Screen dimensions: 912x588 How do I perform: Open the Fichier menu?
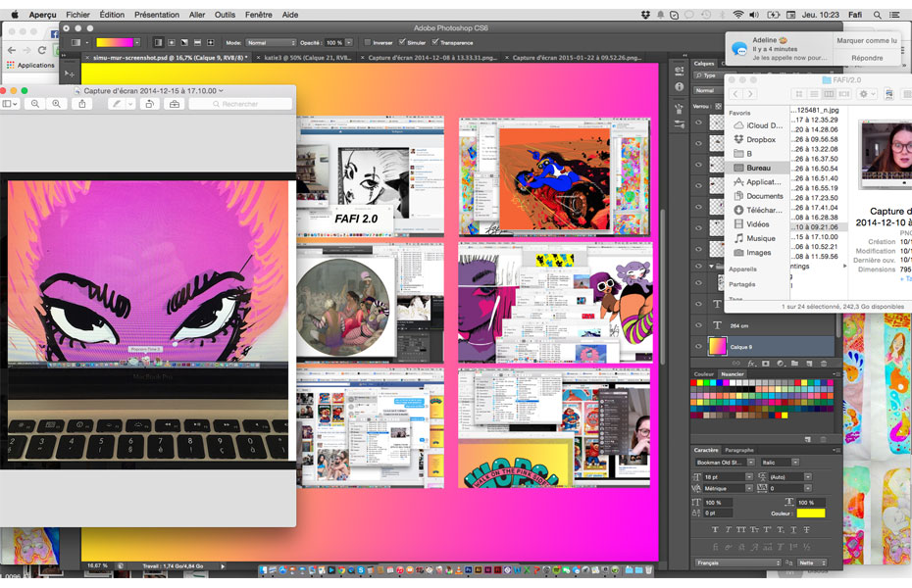tap(77, 15)
